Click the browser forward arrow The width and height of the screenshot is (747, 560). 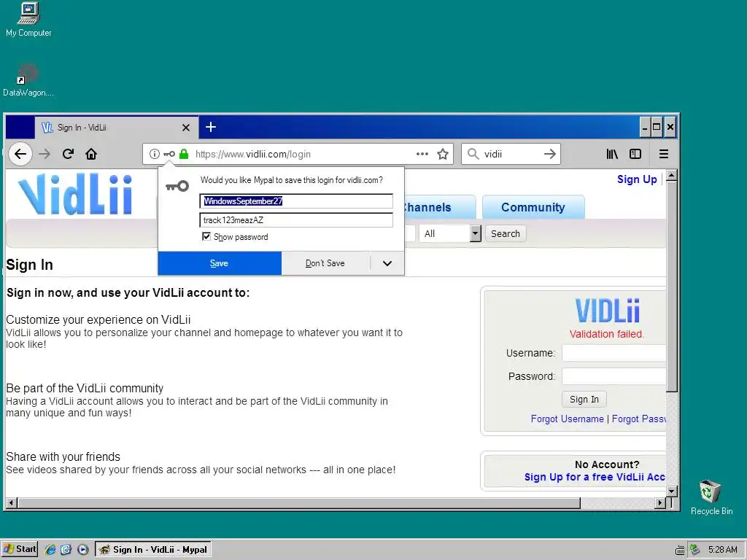[x=44, y=154]
